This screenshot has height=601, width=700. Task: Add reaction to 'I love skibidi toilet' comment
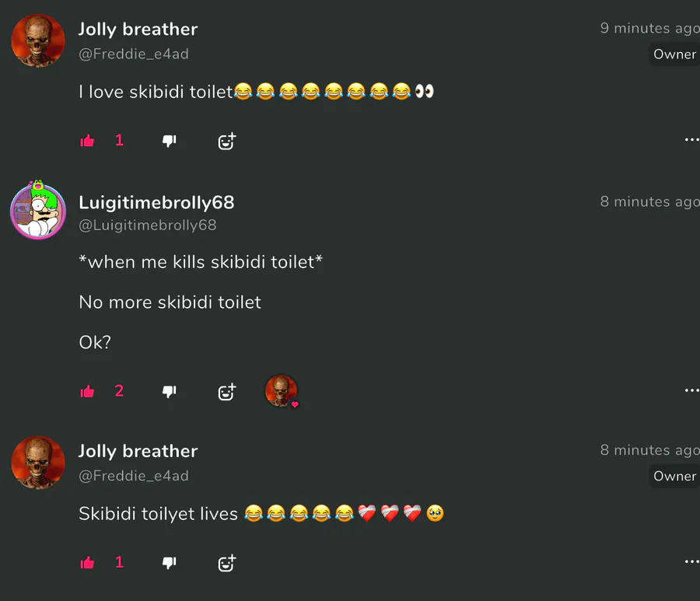(x=227, y=141)
